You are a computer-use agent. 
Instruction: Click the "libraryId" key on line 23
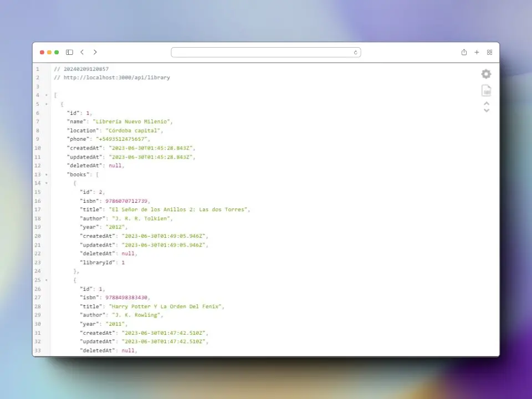pos(98,262)
